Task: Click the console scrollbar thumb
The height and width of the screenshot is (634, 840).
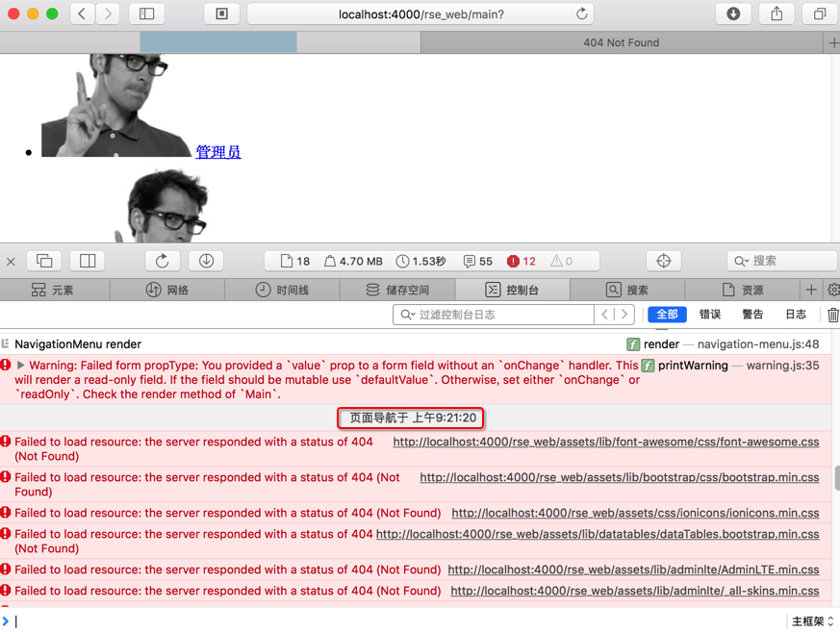Action: pyautogui.click(x=837, y=478)
